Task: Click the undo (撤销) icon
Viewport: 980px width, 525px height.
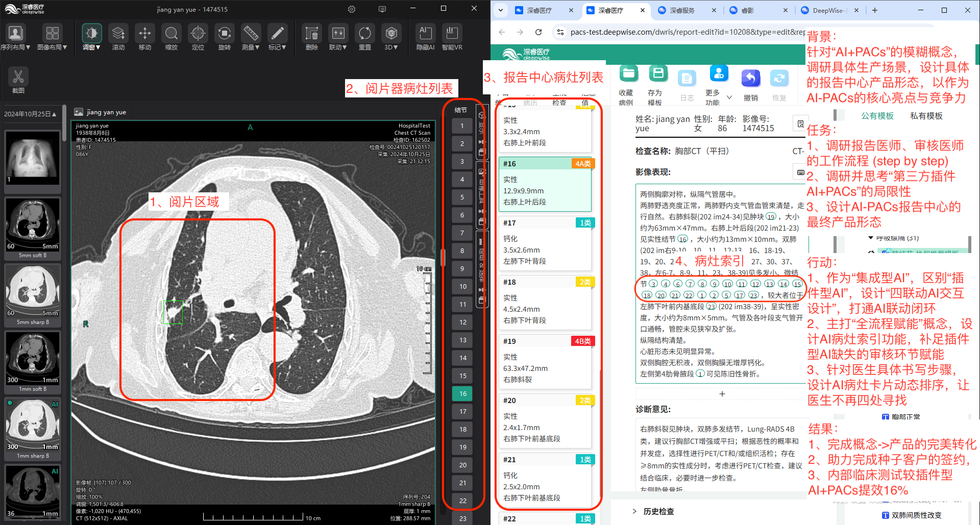Action: [751, 78]
